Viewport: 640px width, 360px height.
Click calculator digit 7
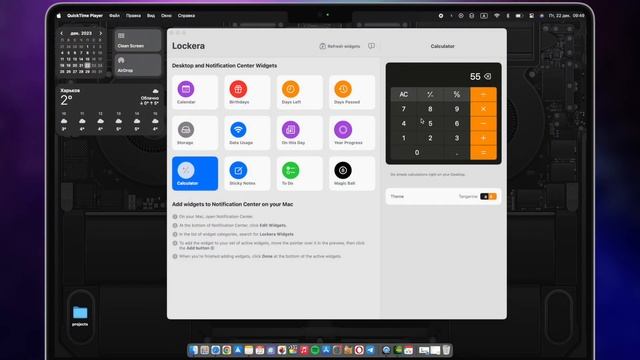(x=404, y=109)
